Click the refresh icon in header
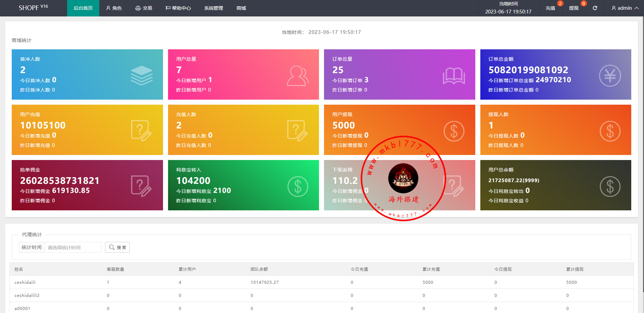The width and height of the screenshot is (644, 313). pos(595,8)
